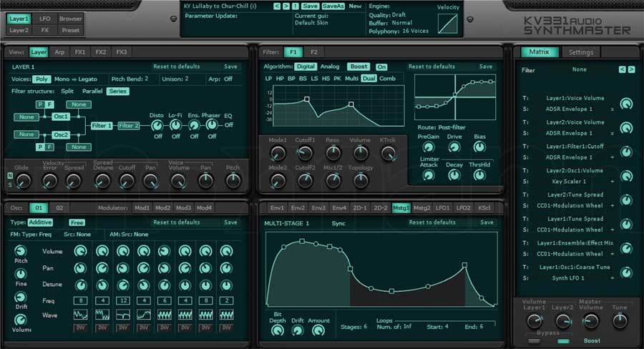
Task: Toggle the first INV button under Wave
Action: (x=80, y=328)
